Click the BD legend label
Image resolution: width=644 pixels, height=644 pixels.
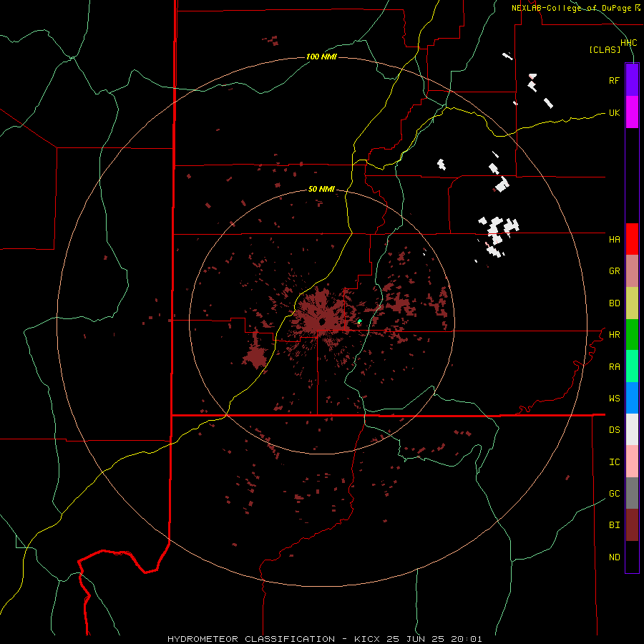click(x=614, y=303)
